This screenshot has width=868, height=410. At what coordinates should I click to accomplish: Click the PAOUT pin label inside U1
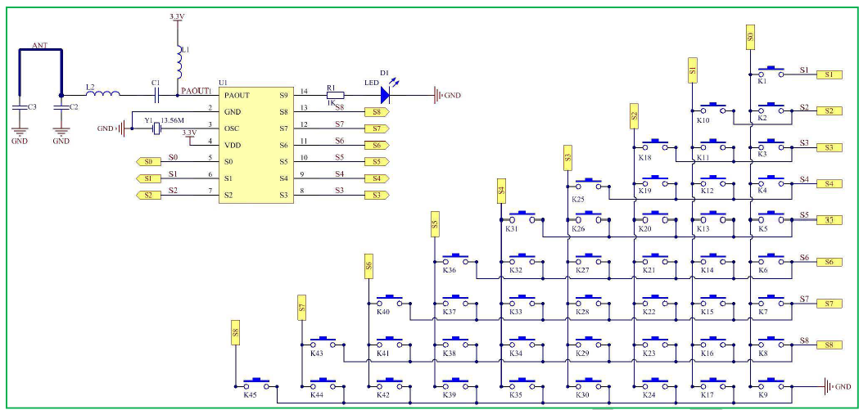(x=237, y=95)
